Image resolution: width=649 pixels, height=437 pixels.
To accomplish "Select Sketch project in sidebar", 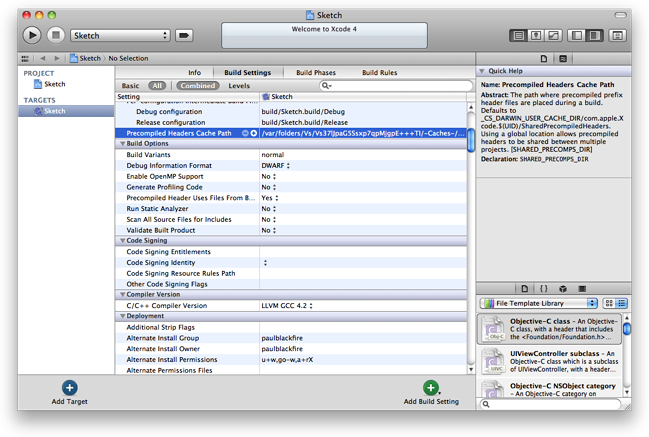I will [x=50, y=84].
